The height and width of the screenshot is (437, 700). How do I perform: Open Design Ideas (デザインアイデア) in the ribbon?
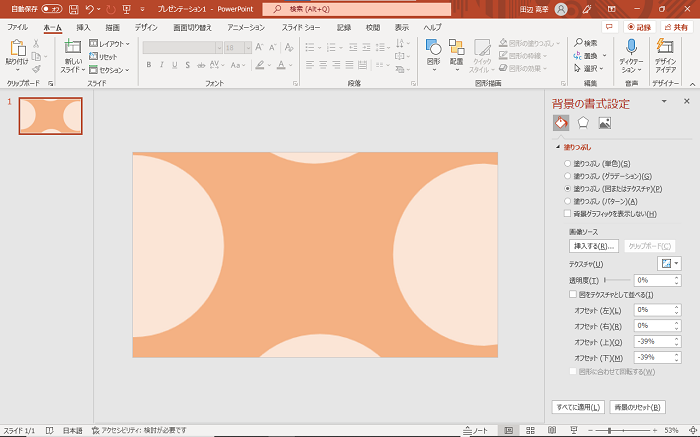coord(665,48)
